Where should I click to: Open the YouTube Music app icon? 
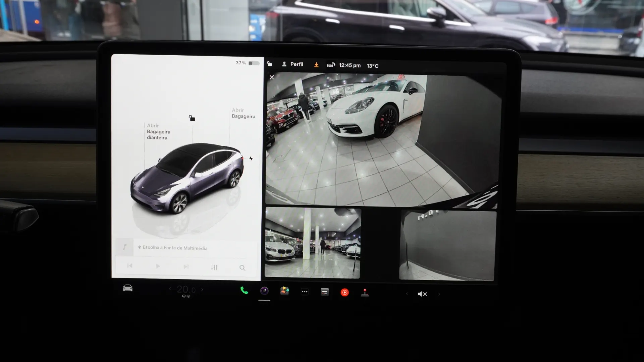(345, 292)
